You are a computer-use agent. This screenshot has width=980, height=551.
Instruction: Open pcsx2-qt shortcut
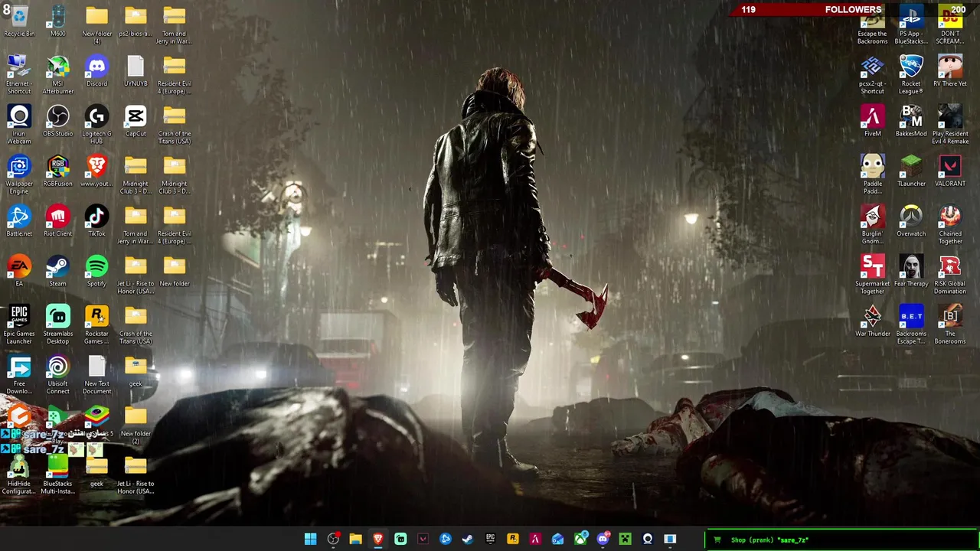point(872,75)
